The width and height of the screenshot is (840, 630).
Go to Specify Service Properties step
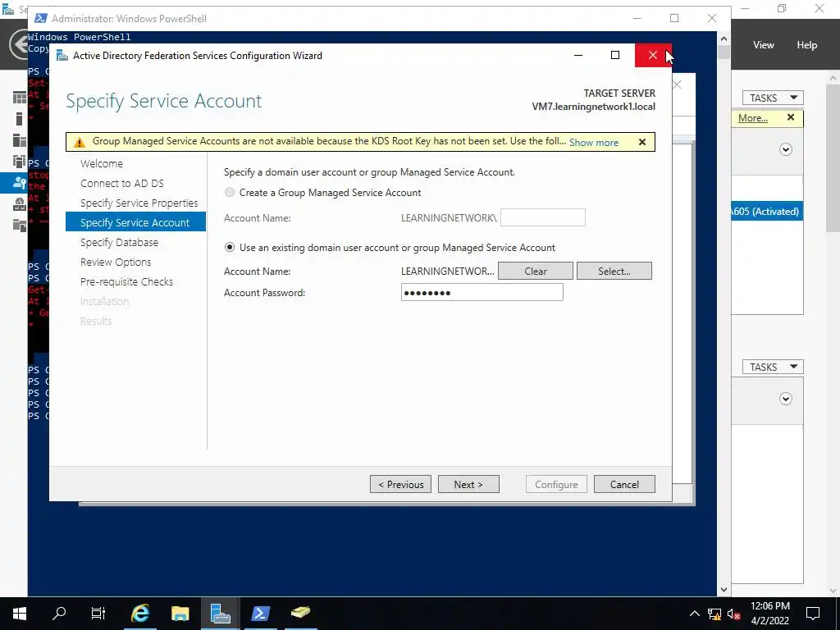[139, 203]
